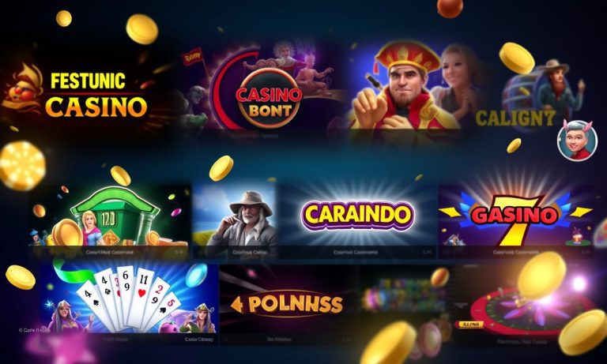Screen dimensions: 607x364
Task: Open the playing cards game tile
Action: pyautogui.click(x=130, y=299)
